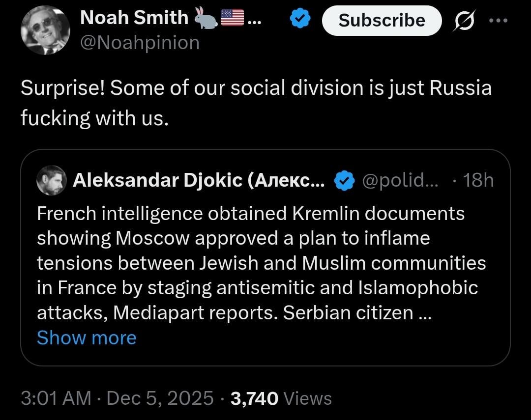This screenshot has height=420, width=531.
Task: Click the rabbit emoji beside Noah Smith
Action: (x=204, y=18)
